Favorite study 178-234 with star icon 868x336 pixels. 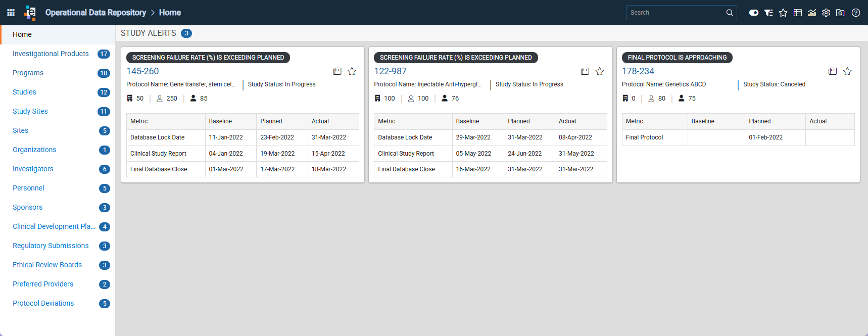click(x=847, y=71)
